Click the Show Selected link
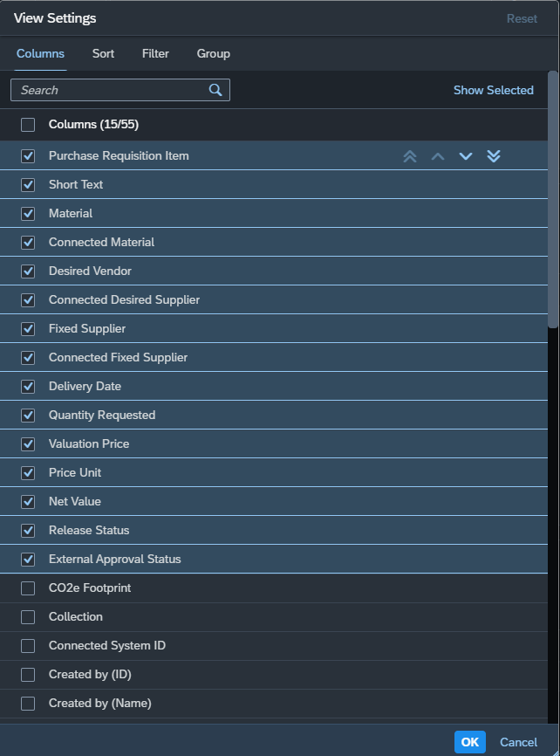This screenshot has width=560, height=756. click(x=494, y=90)
